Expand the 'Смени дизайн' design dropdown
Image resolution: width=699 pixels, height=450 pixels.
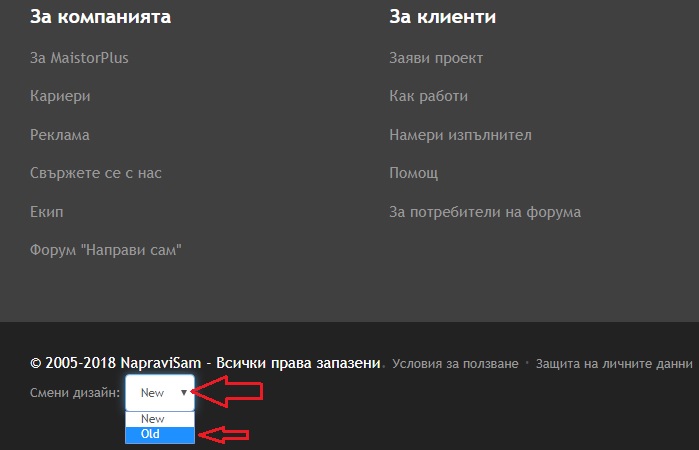coord(160,392)
